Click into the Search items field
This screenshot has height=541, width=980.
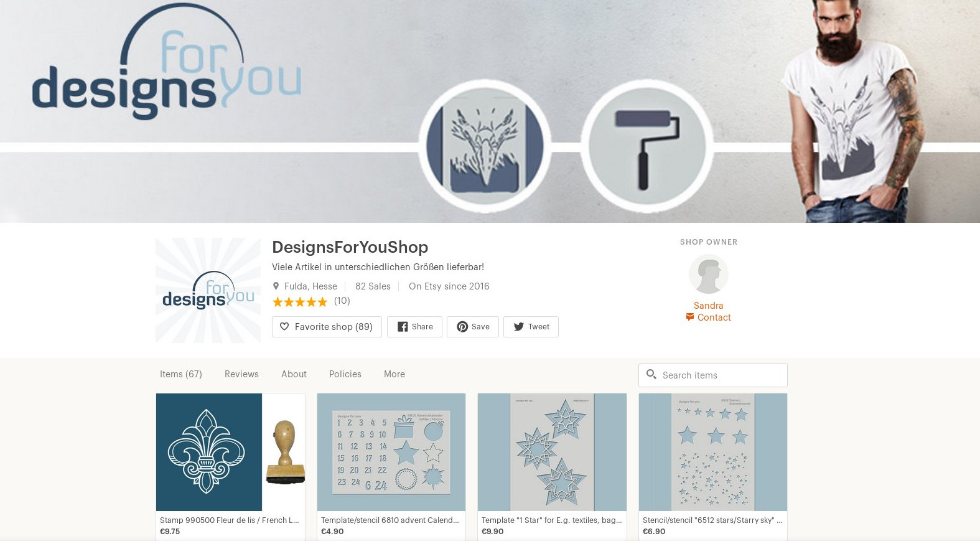(713, 375)
